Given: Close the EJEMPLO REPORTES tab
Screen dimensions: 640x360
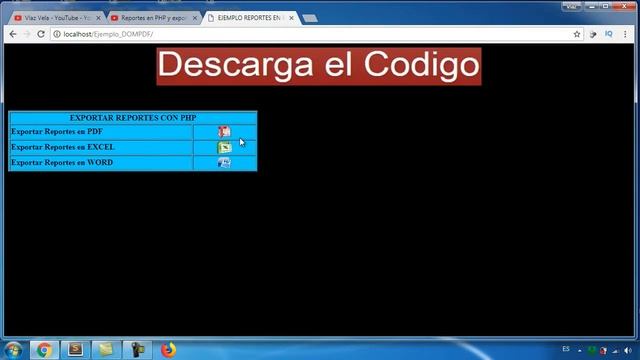Looking at the screenshot, I should (x=291, y=18).
